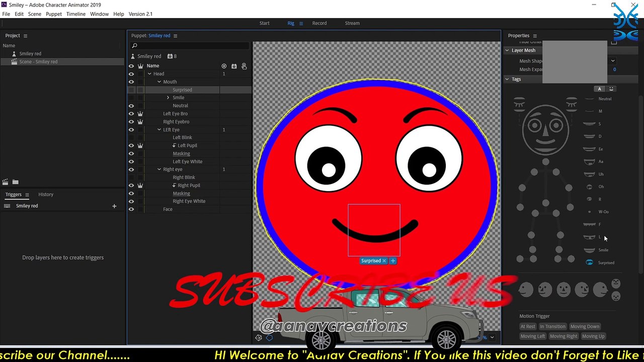Viewport: 644px width, 362px height.
Task: Select the Neutral mouth tag
Action: point(598,99)
